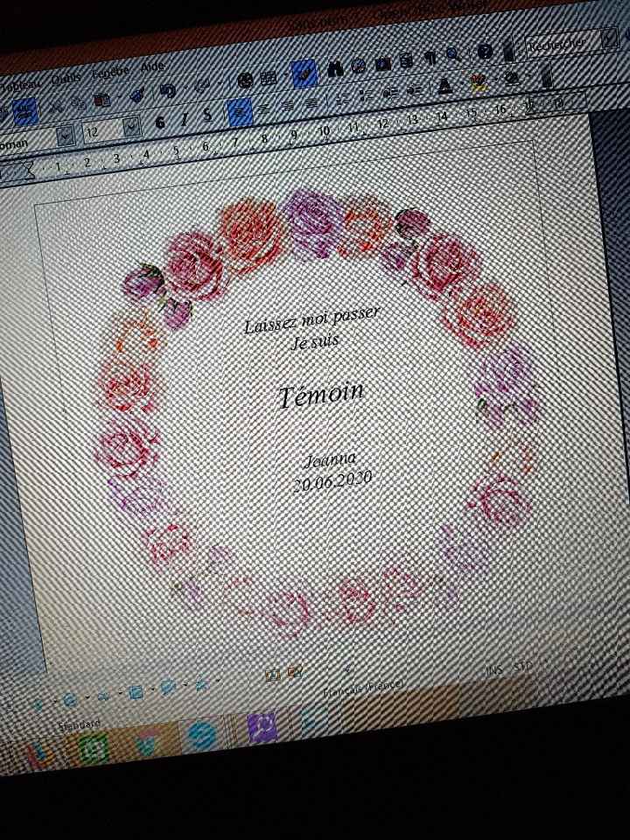Increase the paragraph indent
This screenshot has height=840, width=630.
(x=414, y=90)
